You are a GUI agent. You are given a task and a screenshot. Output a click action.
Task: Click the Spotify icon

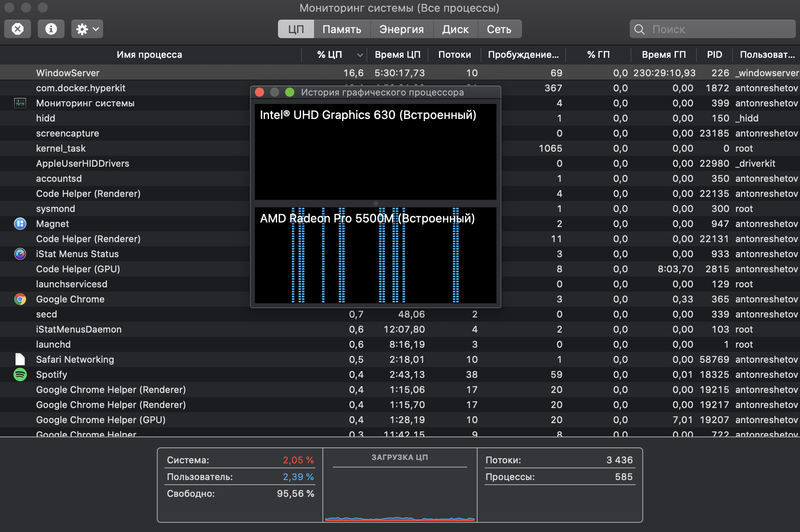pos(20,374)
